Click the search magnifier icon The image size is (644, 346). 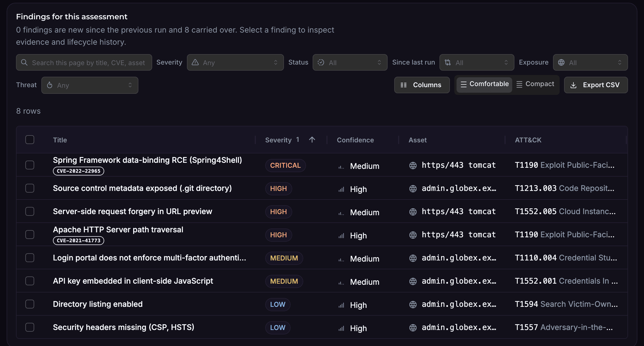click(24, 62)
